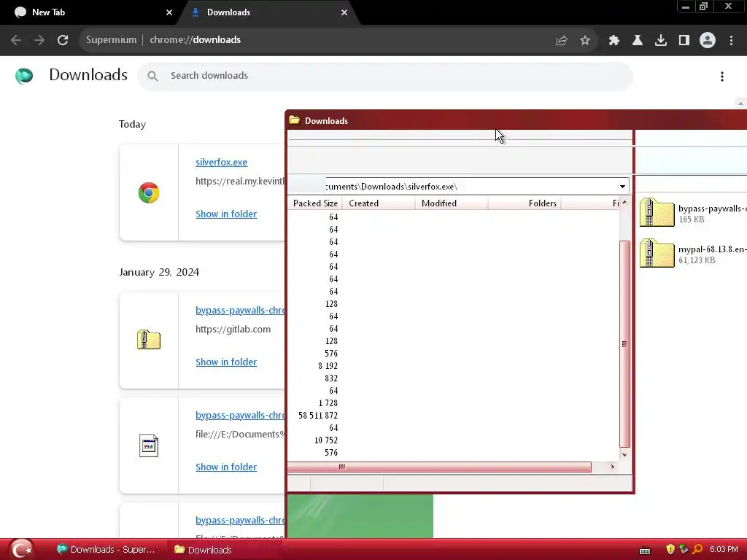Viewport: 747px width, 560px height.
Task: Open the bypass-paywalls link above file:///E:/Documents
Action: click(x=240, y=415)
